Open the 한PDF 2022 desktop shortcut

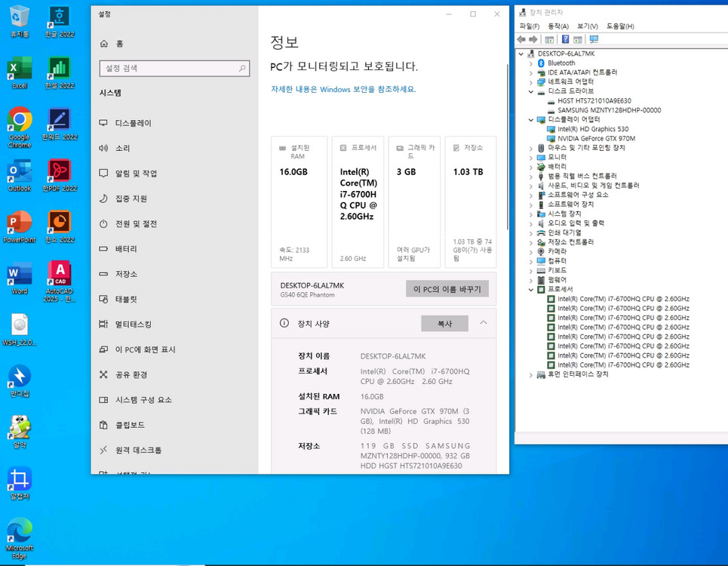pyautogui.click(x=60, y=176)
